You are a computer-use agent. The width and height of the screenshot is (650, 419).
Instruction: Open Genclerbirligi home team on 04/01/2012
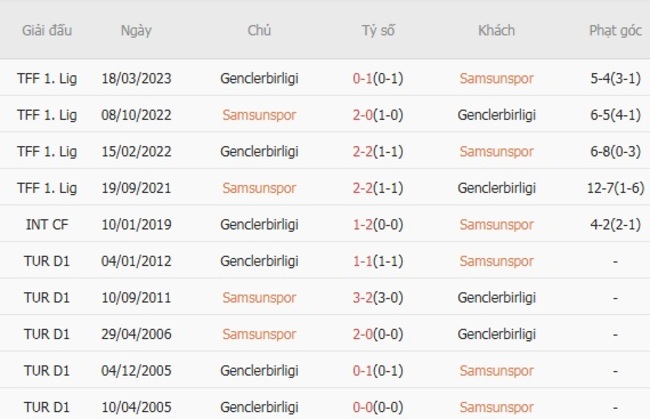coord(259,261)
